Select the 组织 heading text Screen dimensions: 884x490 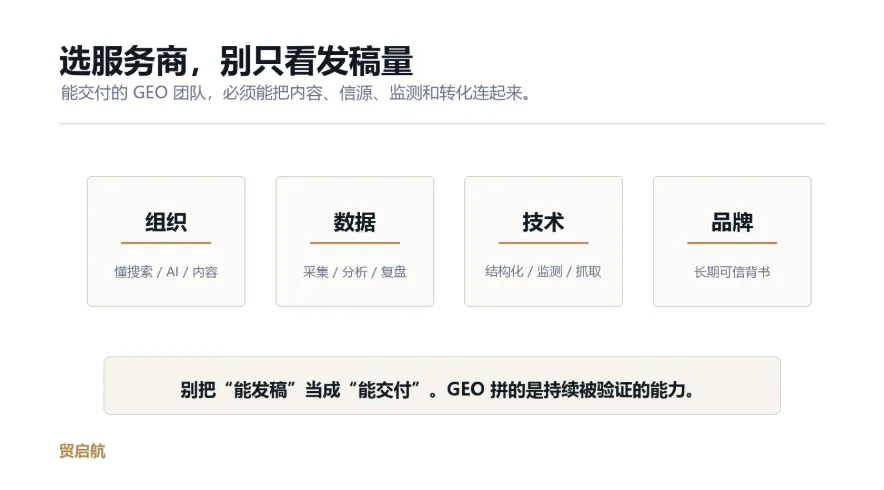(166, 222)
